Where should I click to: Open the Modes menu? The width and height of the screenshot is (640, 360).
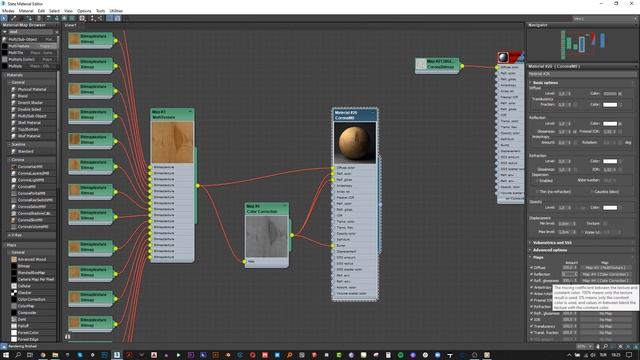coord(8,11)
